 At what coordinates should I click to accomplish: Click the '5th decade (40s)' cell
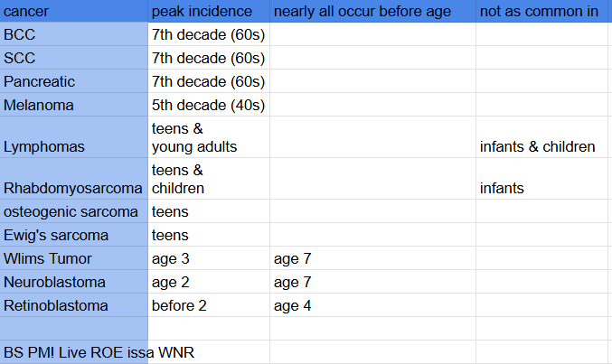point(208,105)
